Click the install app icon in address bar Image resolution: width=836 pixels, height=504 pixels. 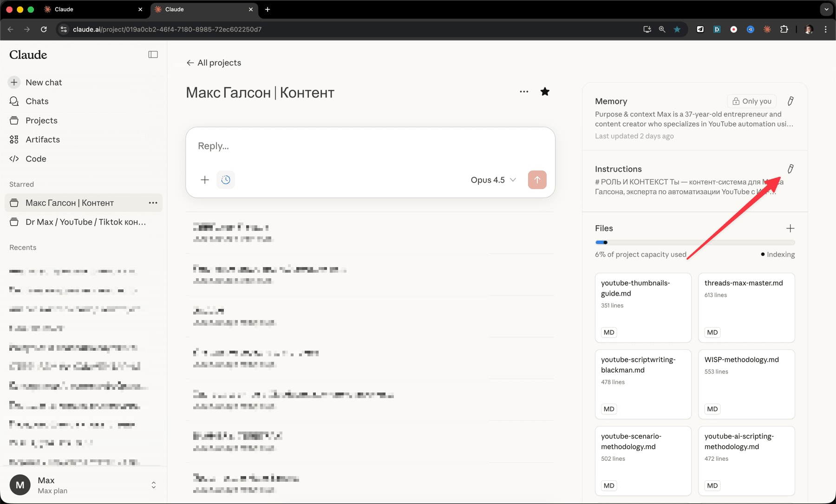click(x=647, y=29)
